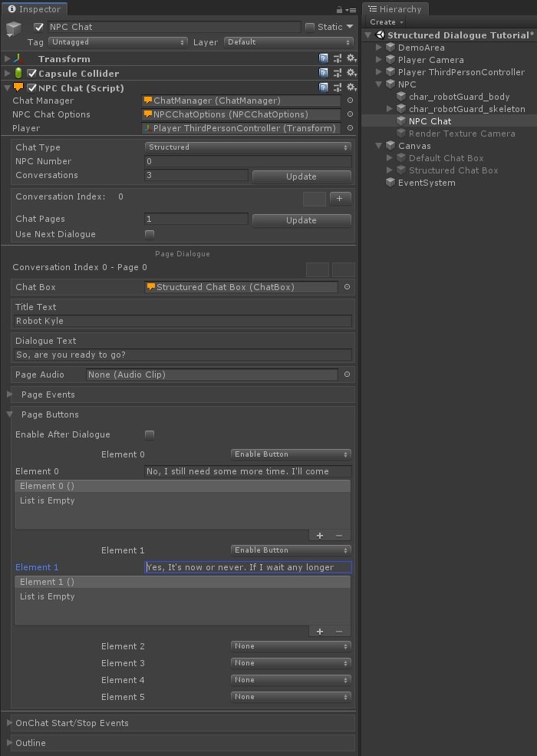Viewport: 537px width, 756px height.
Task: Enable the Enable After Dialogue checkbox
Action: tap(150, 435)
